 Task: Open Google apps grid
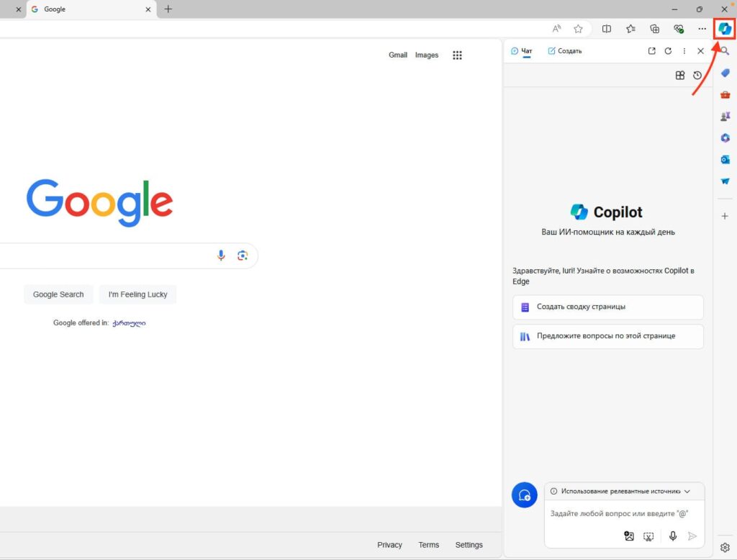(457, 55)
